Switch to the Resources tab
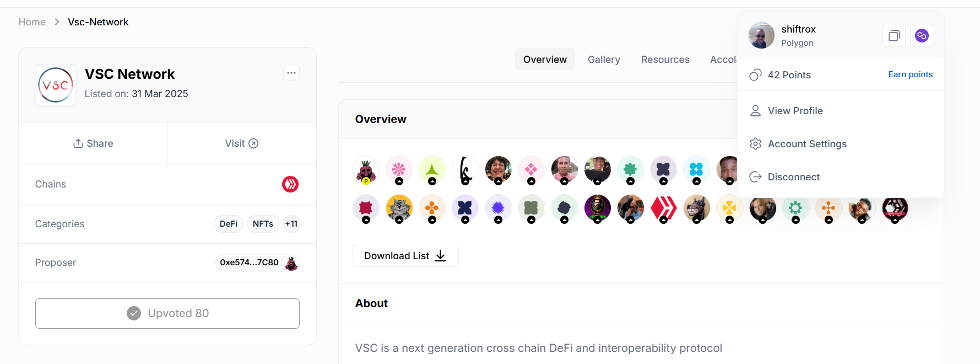Viewport: 980px width, 364px height. pyautogui.click(x=665, y=60)
